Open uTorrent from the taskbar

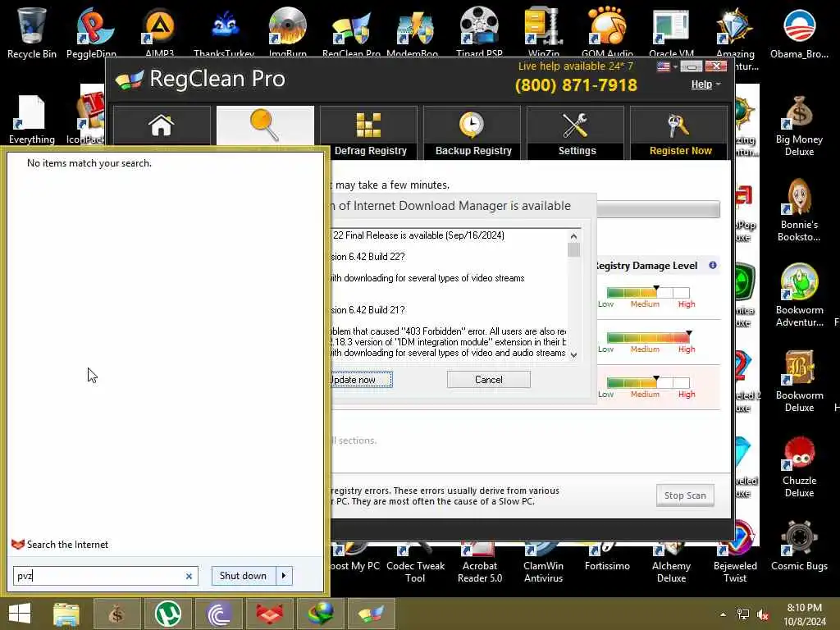point(167,614)
